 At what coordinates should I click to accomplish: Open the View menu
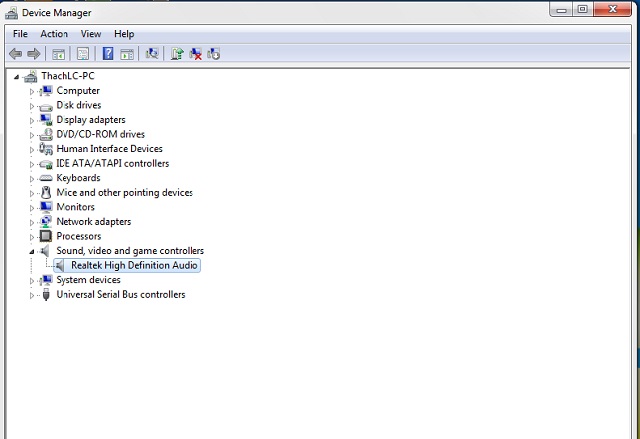click(91, 34)
